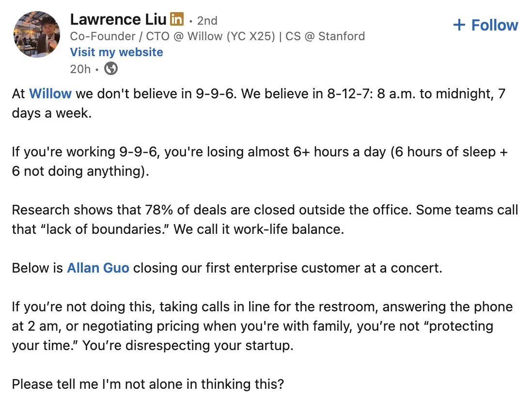Click the plus icon beside Follow
The width and height of the screenshot is (532, 397).
[x=458, y=25]
